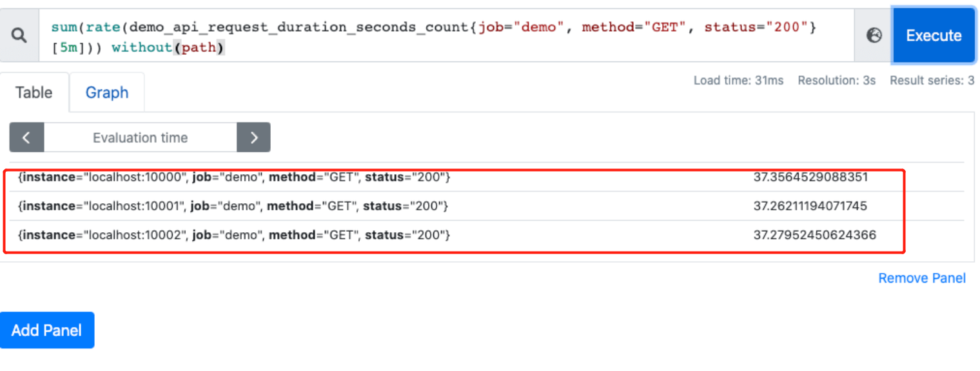Click the Result series: 3 label
Image resolution: width=980 pixels, height=371 pixels.
tap(932, 81)
